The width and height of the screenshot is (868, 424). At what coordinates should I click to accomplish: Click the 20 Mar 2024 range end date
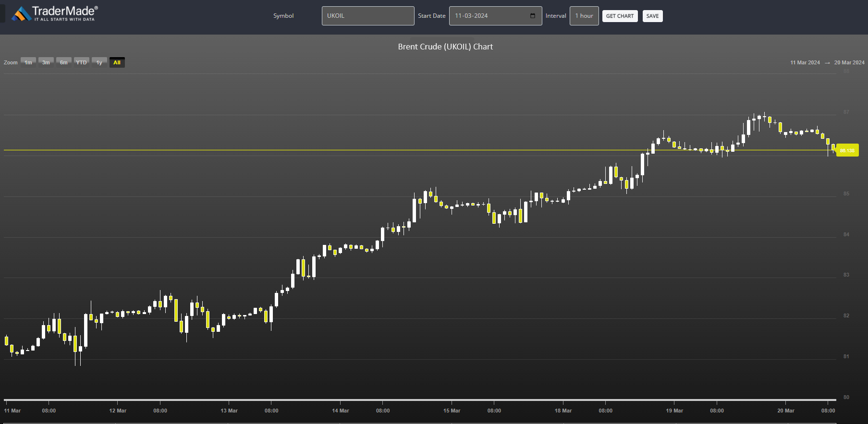pyautogui.click(x=849, y=62)
